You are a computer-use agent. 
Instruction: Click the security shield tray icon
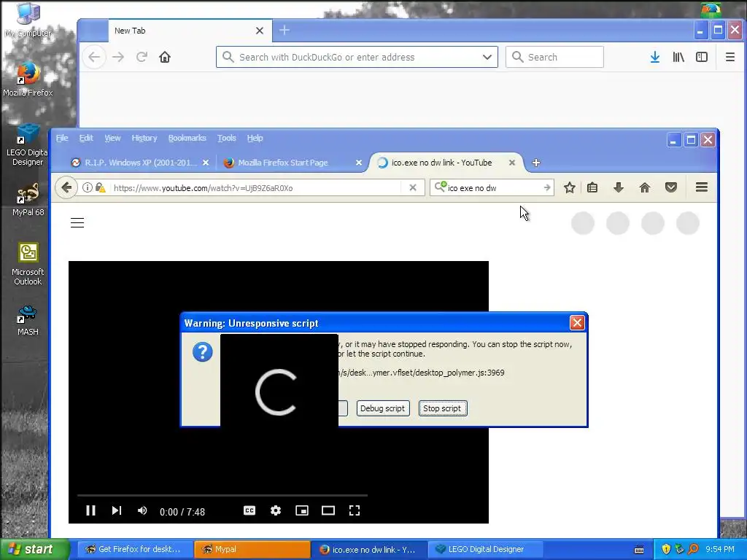(x=666, y=550)
